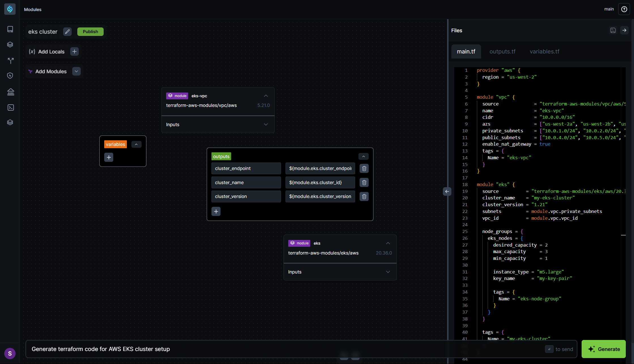Click the Add Modules label

(51, 72)
